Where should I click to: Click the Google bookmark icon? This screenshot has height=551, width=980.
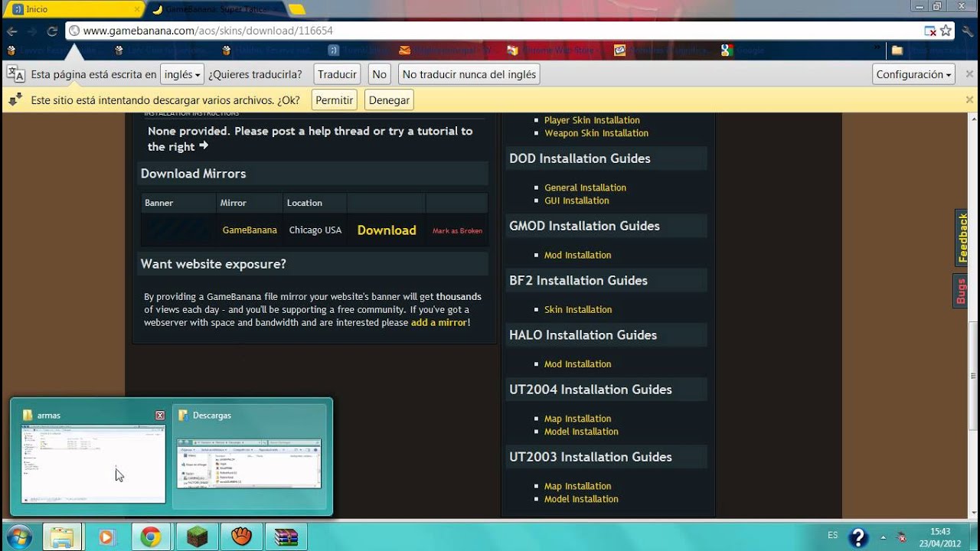727,51
